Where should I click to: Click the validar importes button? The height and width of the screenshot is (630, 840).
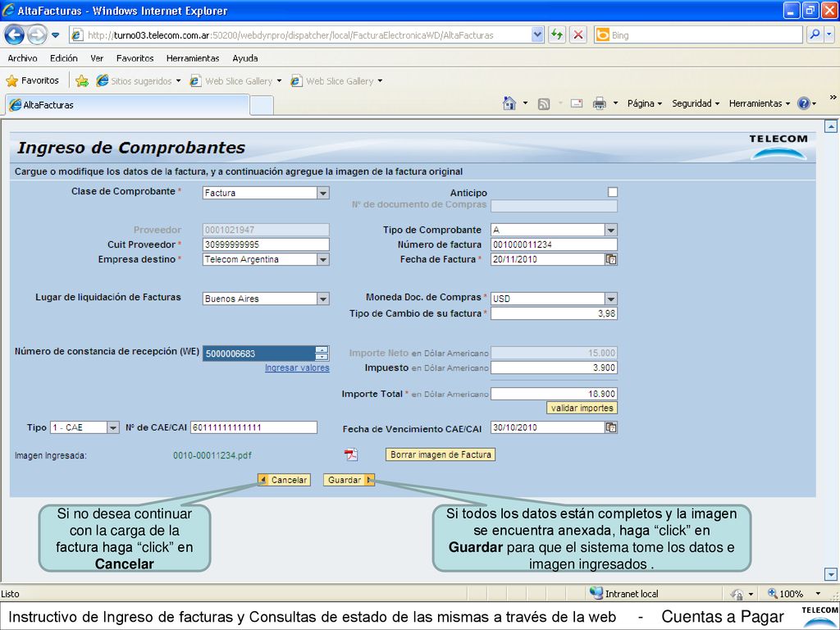(x=582, y=409)
